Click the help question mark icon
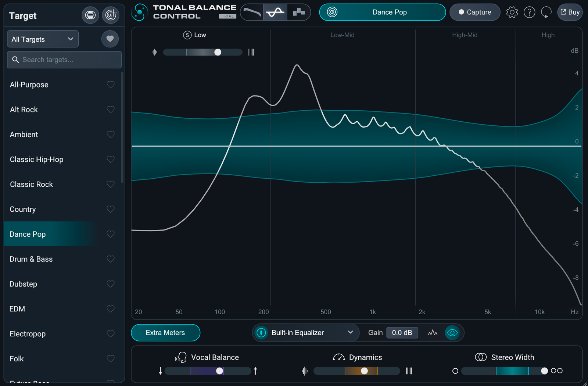The height and width of the screenshot is (386, 588). [x=529, y=12]
